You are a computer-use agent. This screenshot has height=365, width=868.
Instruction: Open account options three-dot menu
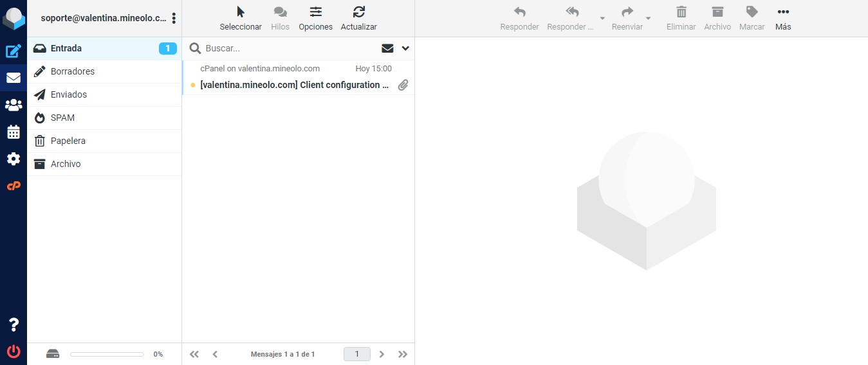(174, 18)
